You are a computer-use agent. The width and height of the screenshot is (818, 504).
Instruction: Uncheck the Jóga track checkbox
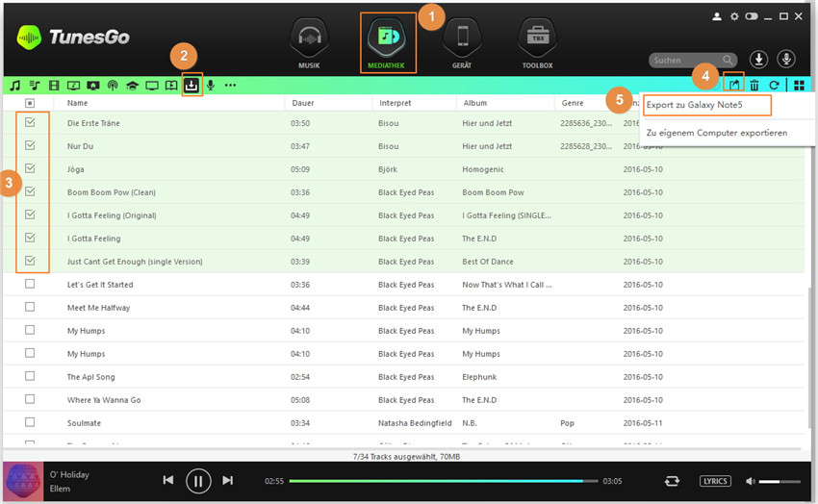point(30,168)
